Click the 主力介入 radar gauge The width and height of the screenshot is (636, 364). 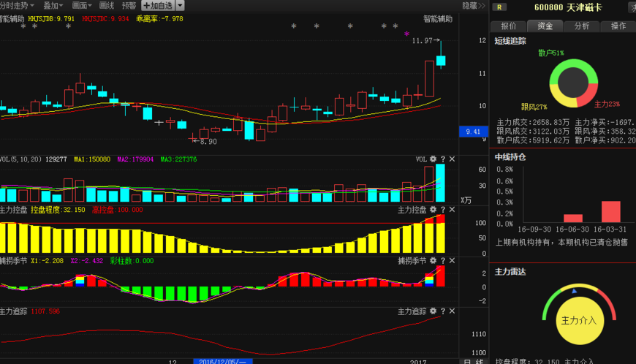click(579, 320)
